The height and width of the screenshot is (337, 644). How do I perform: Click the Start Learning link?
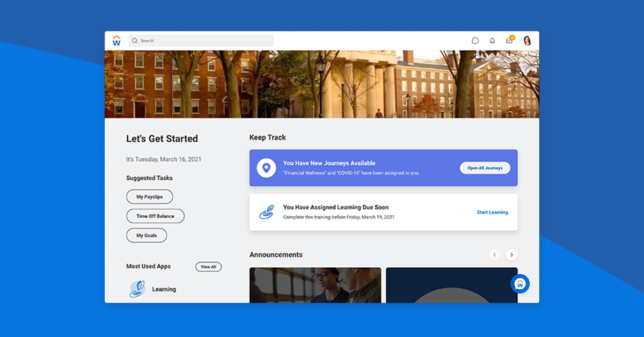click(492, 213)
